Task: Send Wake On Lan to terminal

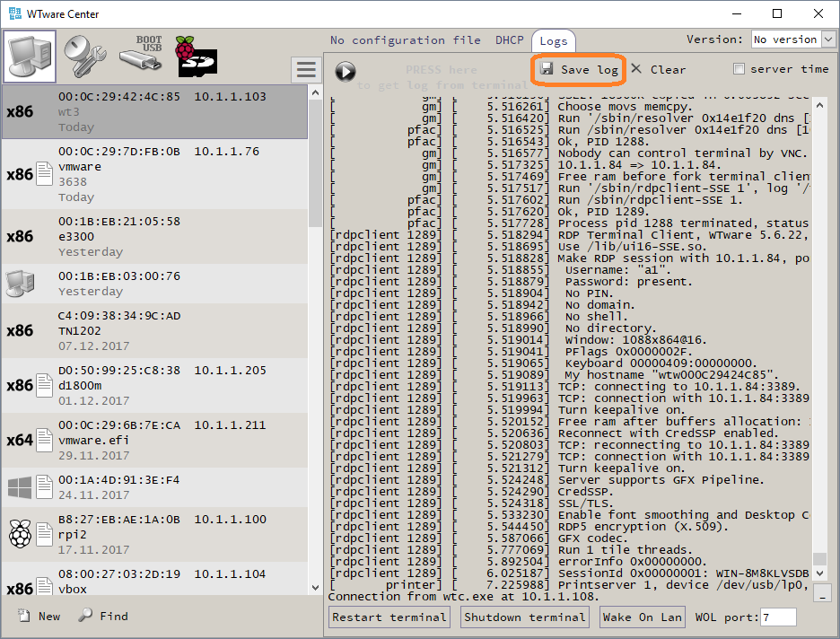Action: click(x=642, y=617)
